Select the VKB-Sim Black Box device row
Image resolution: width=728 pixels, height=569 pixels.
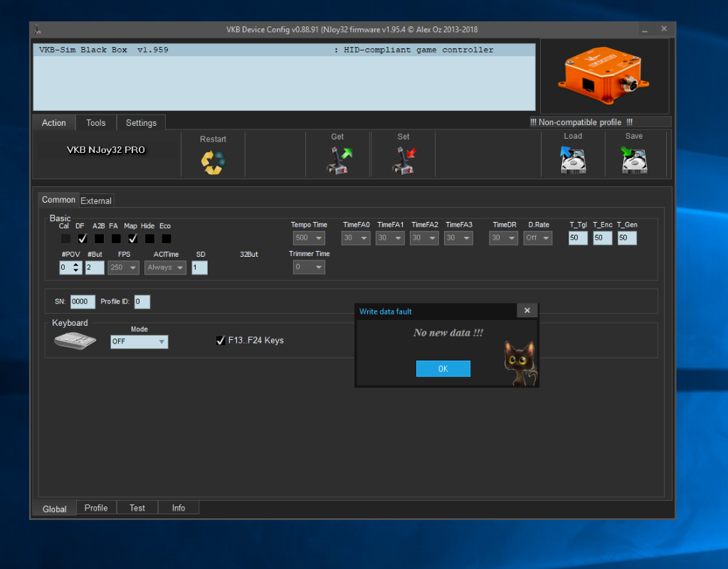[284, 50]
